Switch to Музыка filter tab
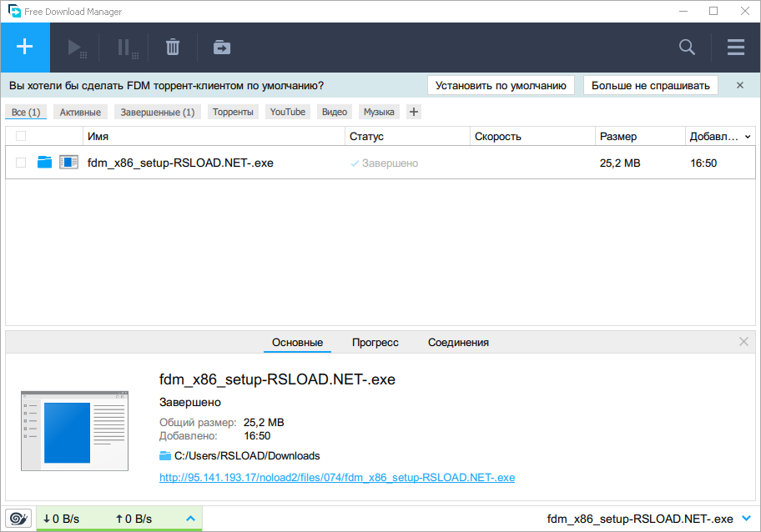 click(x=379, y=112)
